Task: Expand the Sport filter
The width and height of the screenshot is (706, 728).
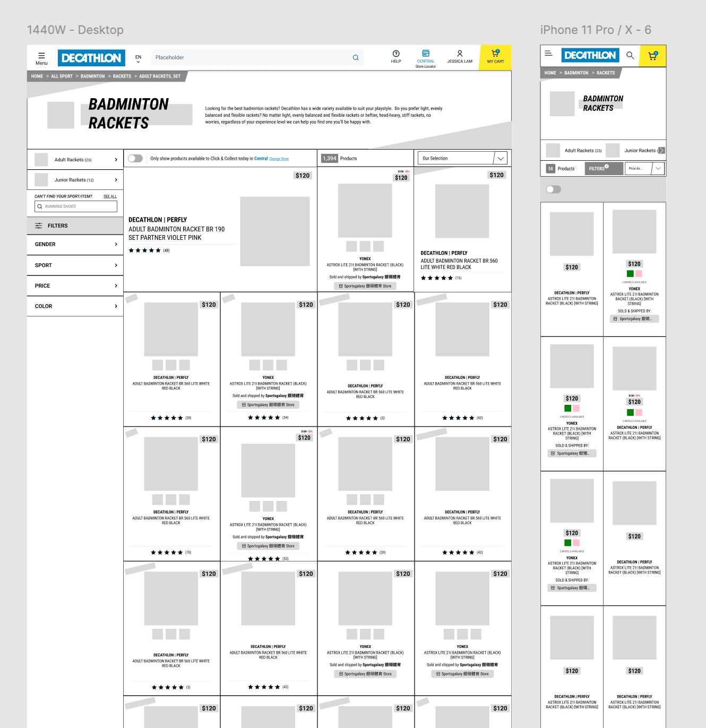Action: point(75,265)
